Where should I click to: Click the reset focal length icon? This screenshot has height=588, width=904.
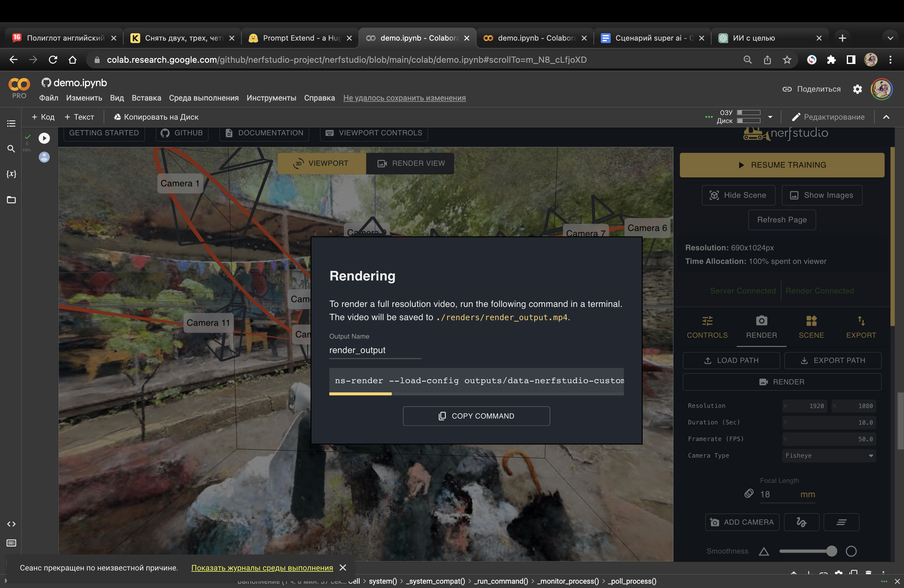pyautogui.click(x=749, y=493)
